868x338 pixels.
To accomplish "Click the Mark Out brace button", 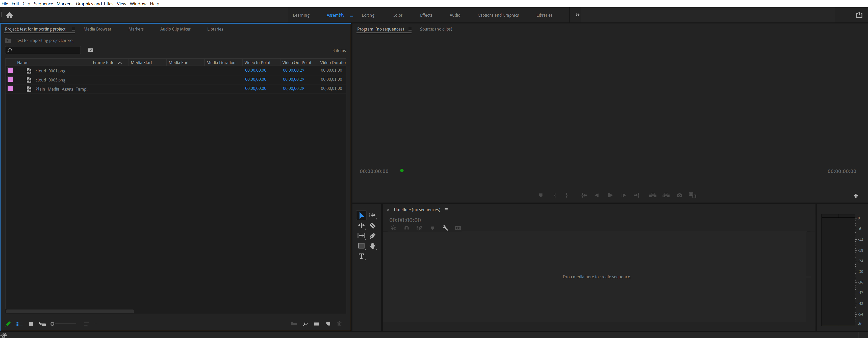I will click(x=567, y=195).
